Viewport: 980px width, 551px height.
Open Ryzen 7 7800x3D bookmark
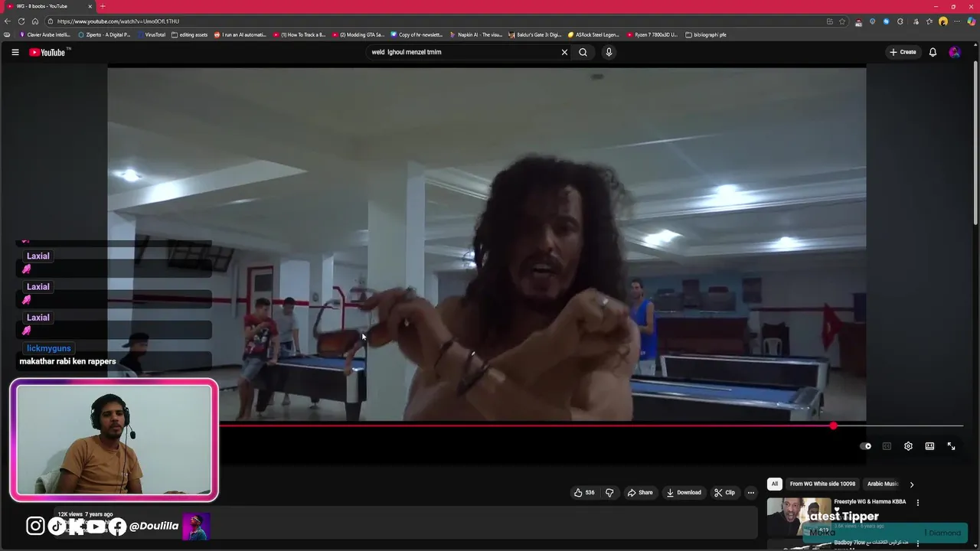[x=652, y=34]
